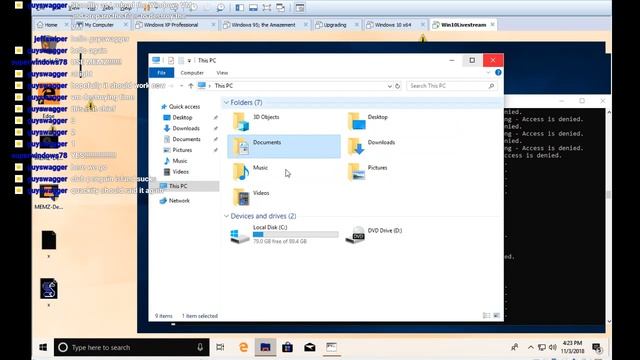Select DVD Drive (D:)
640x360 pixels.
374,234
